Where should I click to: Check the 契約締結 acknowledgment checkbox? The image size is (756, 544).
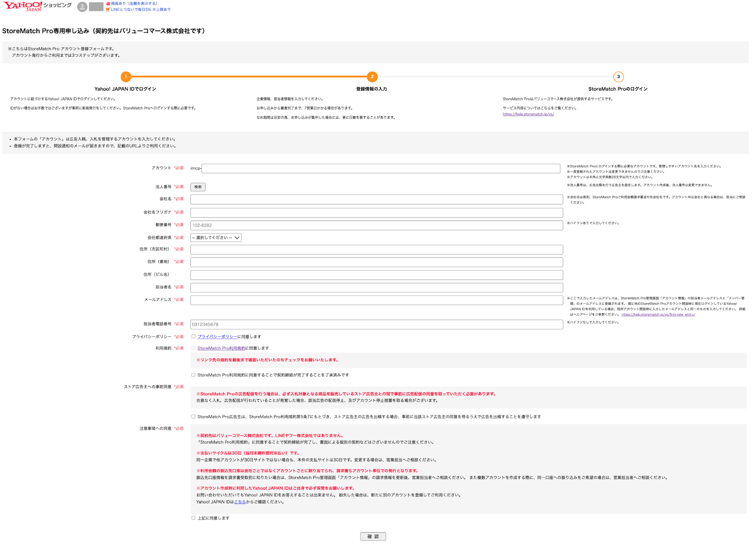point(193,375)
